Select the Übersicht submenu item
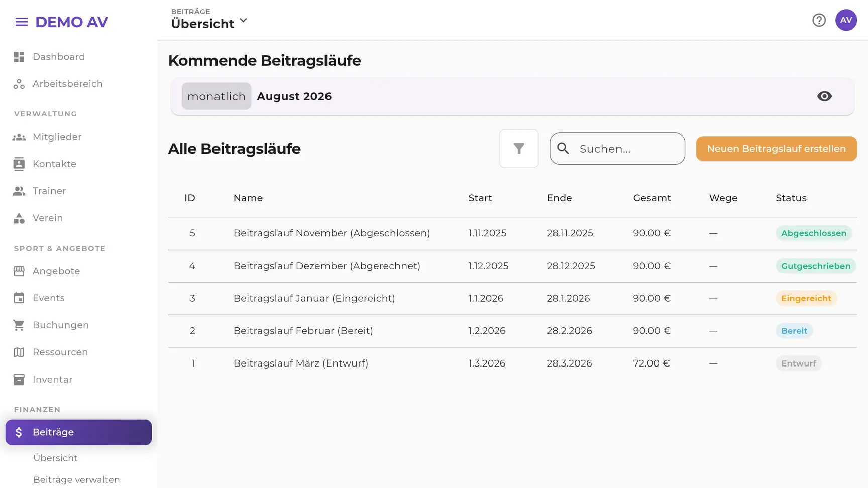Viewport: 868px width, 488px height. coord(55,458)
